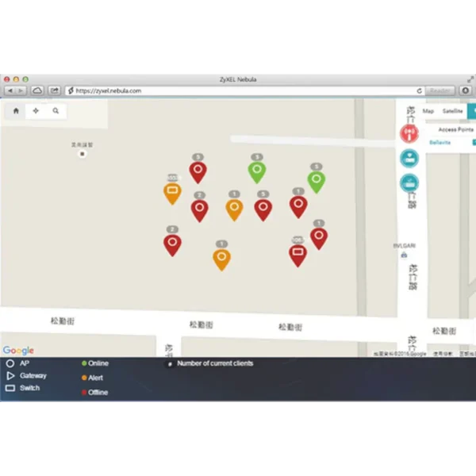Select the upper teal device circle icon
476x476 pixels.
pos(409,158)
